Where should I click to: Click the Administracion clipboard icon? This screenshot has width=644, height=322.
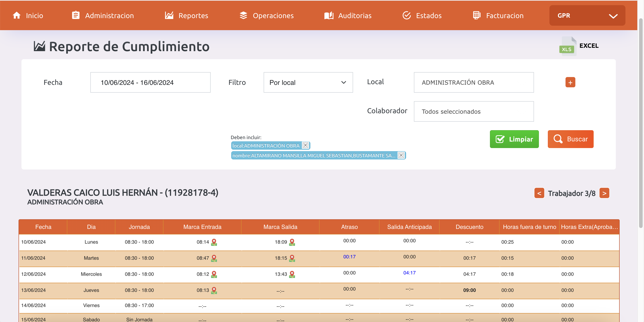coord(76,15)
